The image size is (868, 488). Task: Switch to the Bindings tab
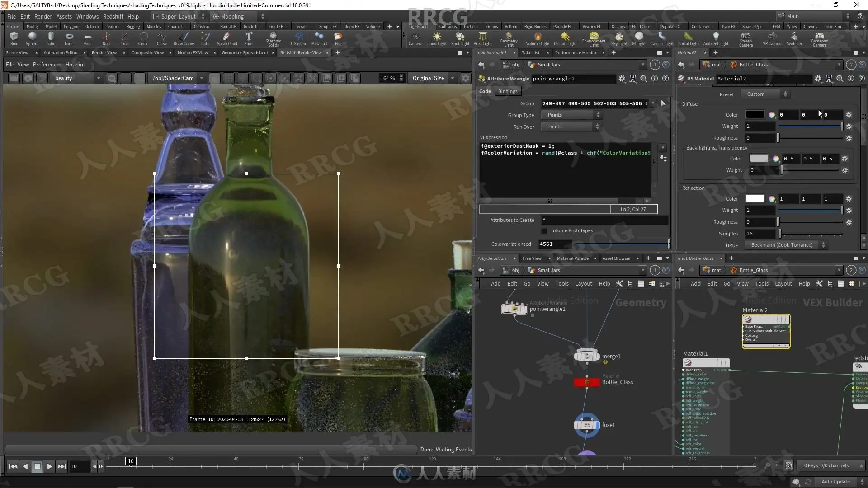pyautogui.click(x=507, y=91)
